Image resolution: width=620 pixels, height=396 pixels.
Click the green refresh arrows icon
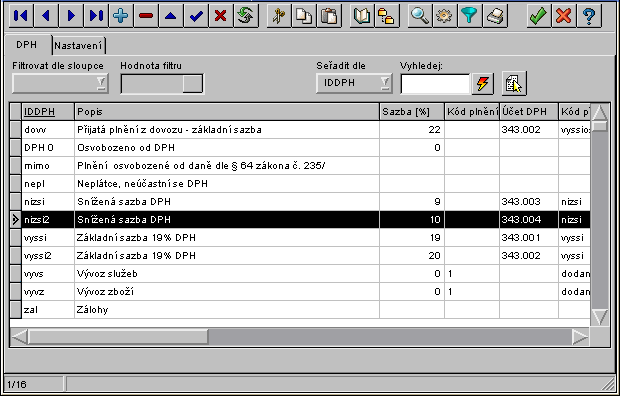pyautogui.click(x=246, y=16)
